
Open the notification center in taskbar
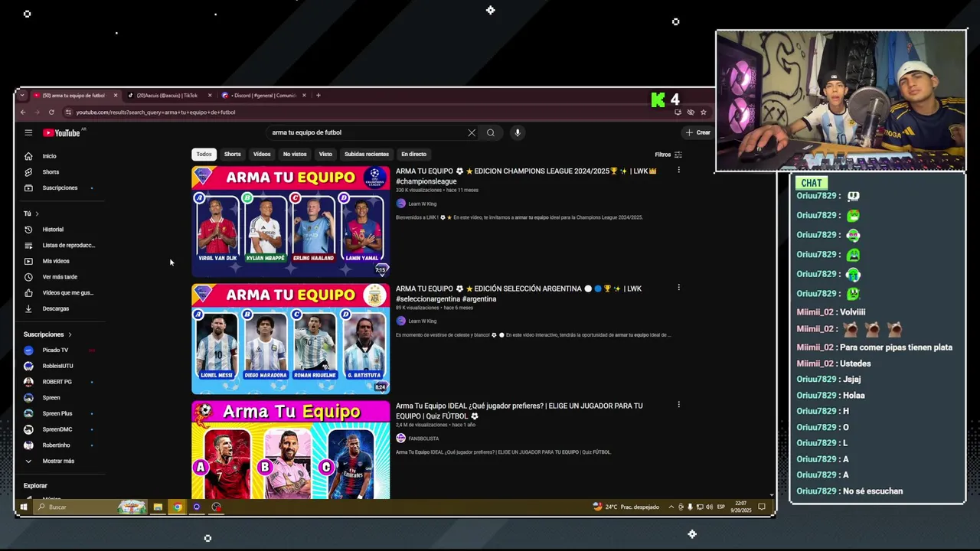[x=762, y=507]
